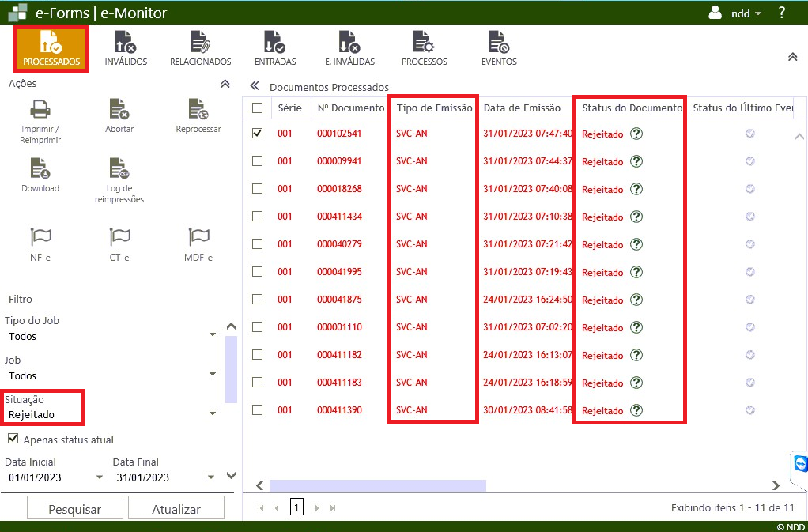Show rejection help for document 000411183
Image resolution: width=808 pixels, height=532 pixels.
click(636, 383)
